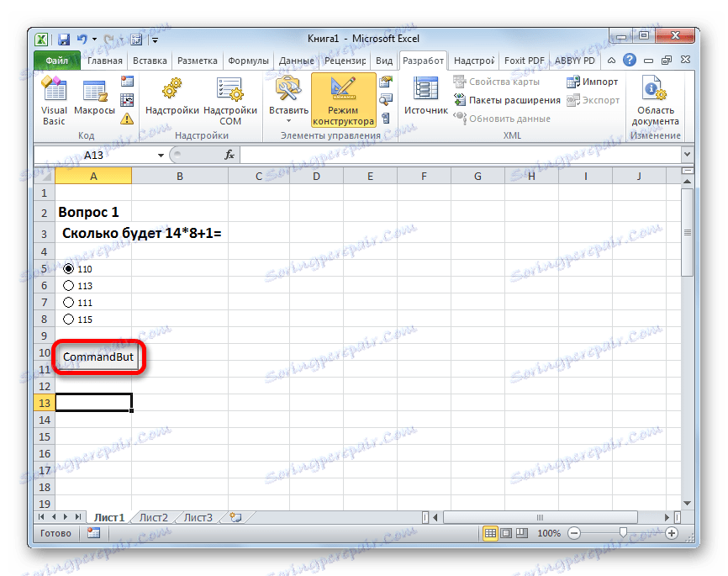Click the vertical scrollbar thumb
Image resolution: width=728 pixels, height=576 pixels.
(x=687, y=232)
